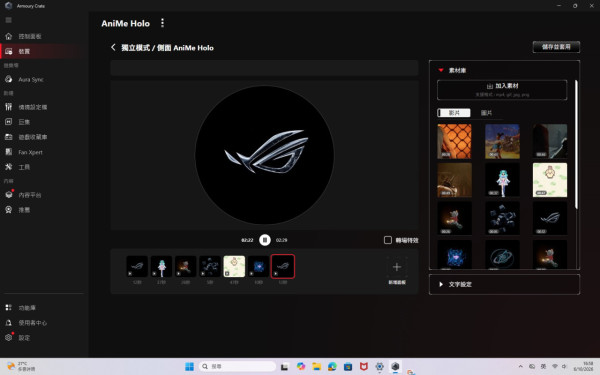Click the Armoury Crate taskbar icon
The width and height of the screenshot is (600, 375).
(395, 367)
